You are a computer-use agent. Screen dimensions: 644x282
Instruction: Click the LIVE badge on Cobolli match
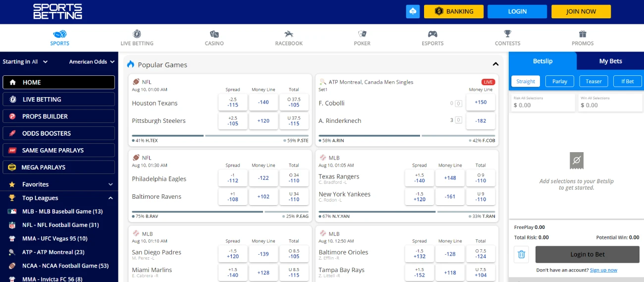click(x=488, y=82)
